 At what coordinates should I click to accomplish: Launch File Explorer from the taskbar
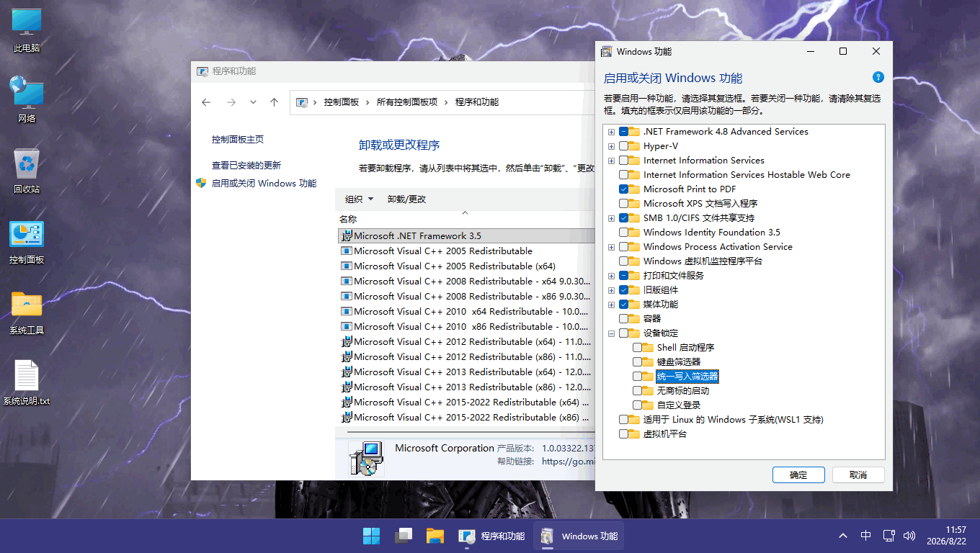pyautogui.click(x=435, y=536)
